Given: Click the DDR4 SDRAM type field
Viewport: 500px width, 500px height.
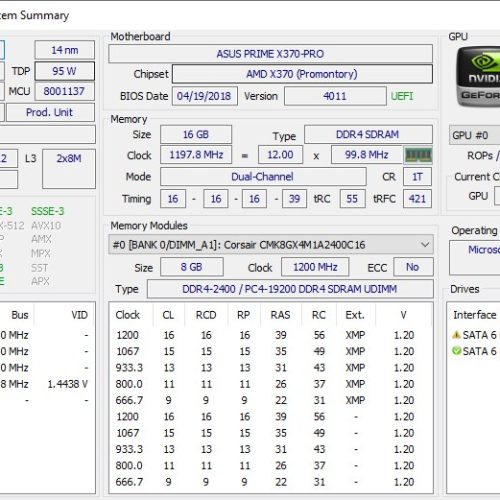Looking at the screenshot, I should tap(368, 134).
